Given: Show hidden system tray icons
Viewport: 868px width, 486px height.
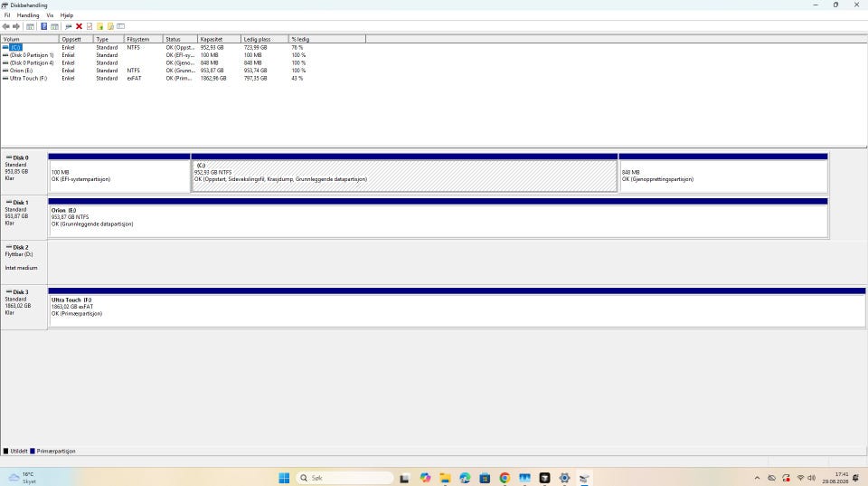Looking at the screenshot, I should pos(758,478).
